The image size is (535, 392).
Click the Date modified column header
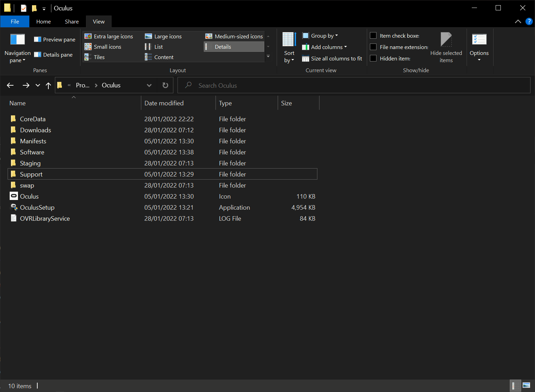coord(164,103)
